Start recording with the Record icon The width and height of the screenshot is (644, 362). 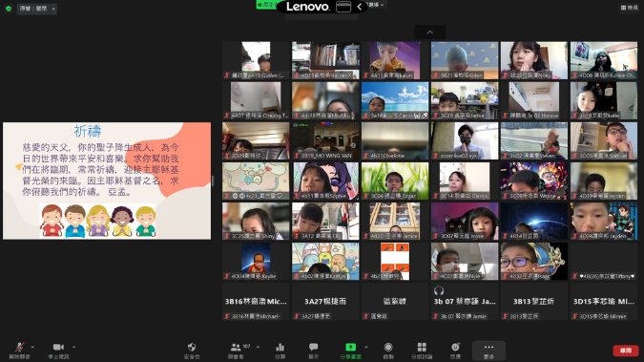[x=388, y=351]
